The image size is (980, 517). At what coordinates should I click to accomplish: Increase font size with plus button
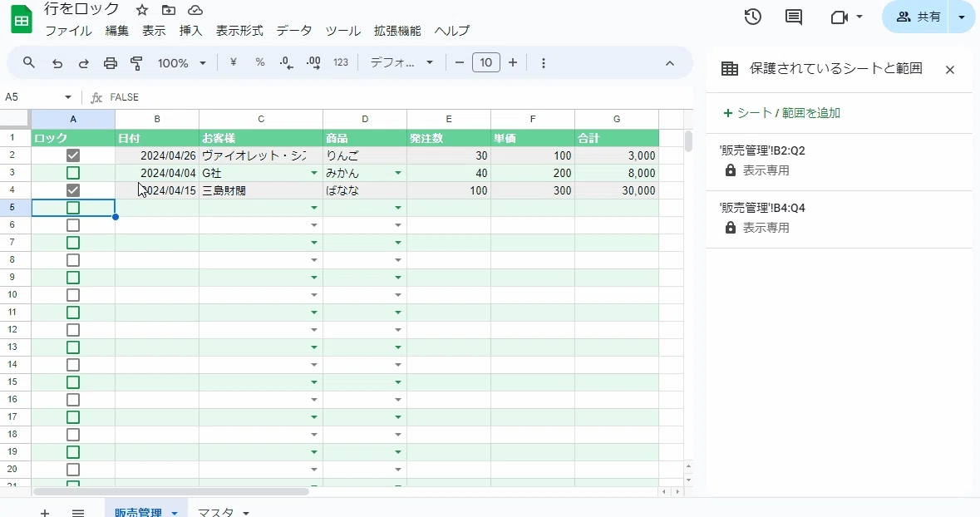pyautogui.click(x=513, y=62)
